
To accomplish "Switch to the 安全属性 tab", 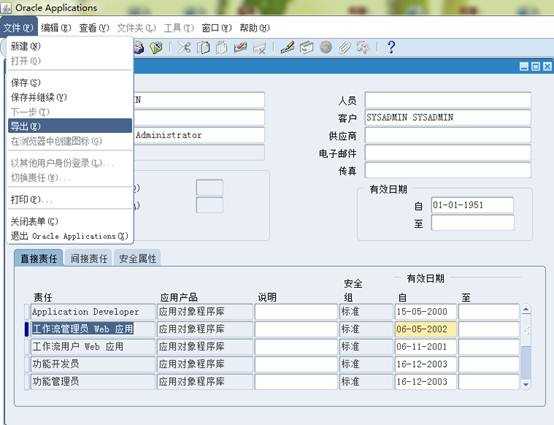I will [137, 258].
